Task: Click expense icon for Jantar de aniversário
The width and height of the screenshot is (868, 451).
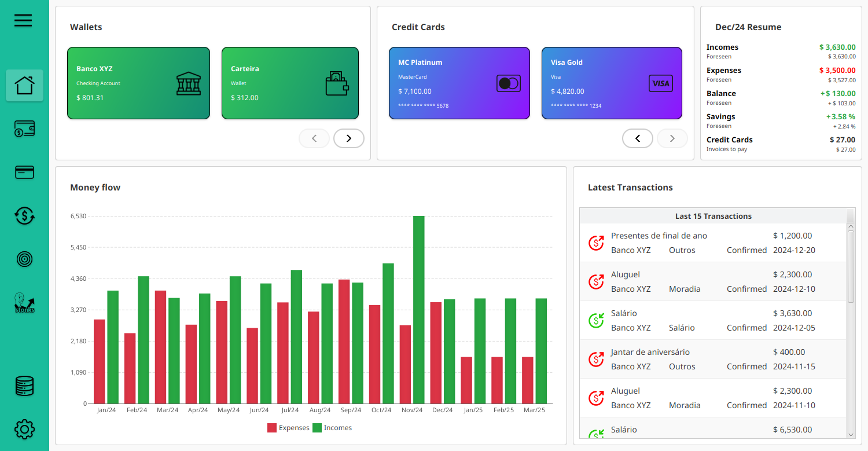Action: click(596, 360)
